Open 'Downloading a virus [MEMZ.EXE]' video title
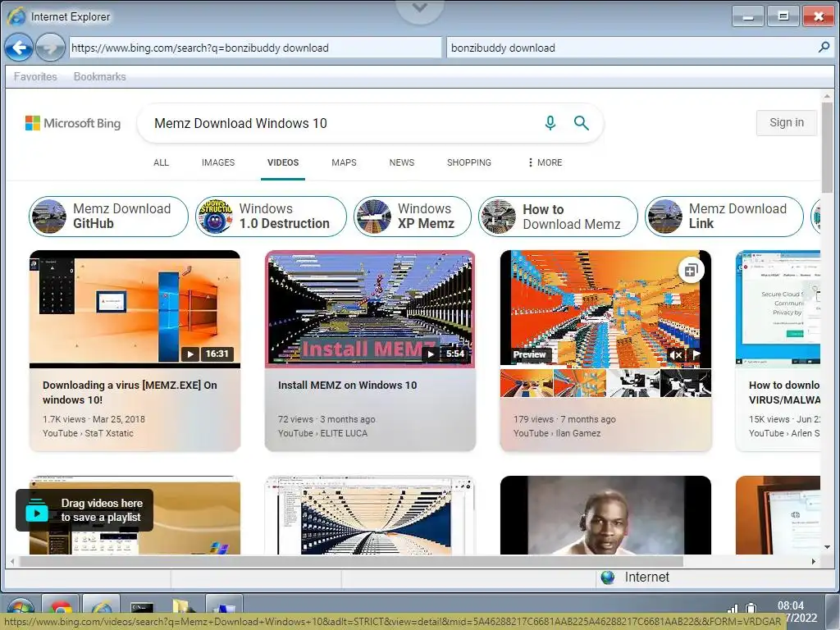The image size is (840, 630). [130, 392]
